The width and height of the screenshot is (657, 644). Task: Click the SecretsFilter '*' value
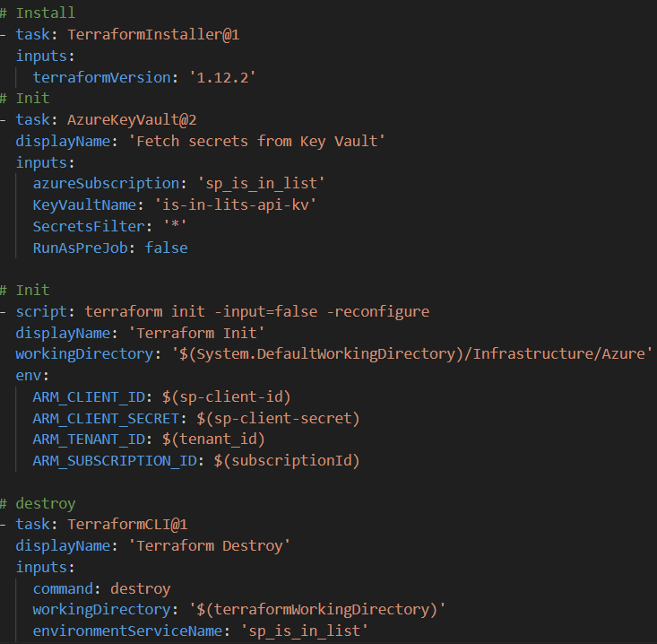coord(175,226)
